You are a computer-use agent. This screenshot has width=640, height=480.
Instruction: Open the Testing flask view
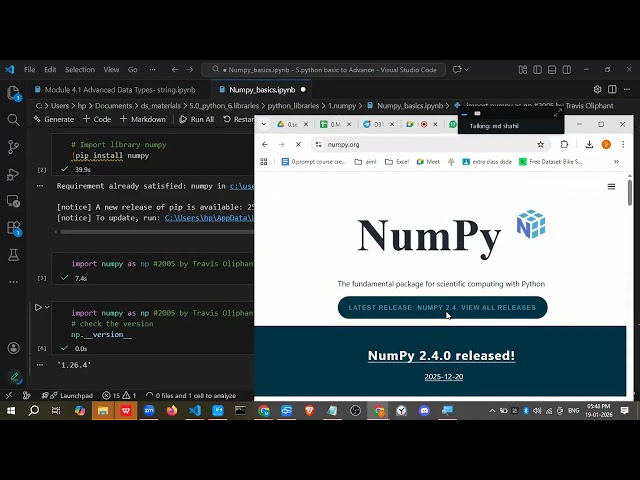[x=13, y=255]
